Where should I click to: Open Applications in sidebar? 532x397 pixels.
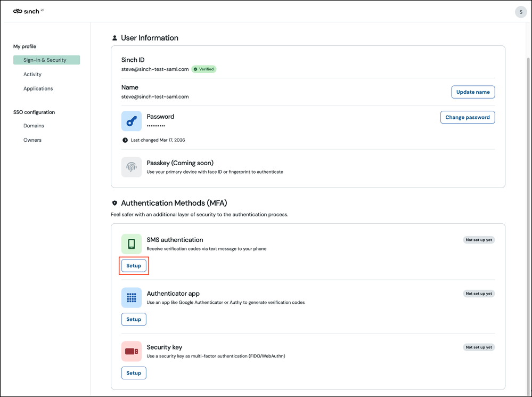[38, 88]
